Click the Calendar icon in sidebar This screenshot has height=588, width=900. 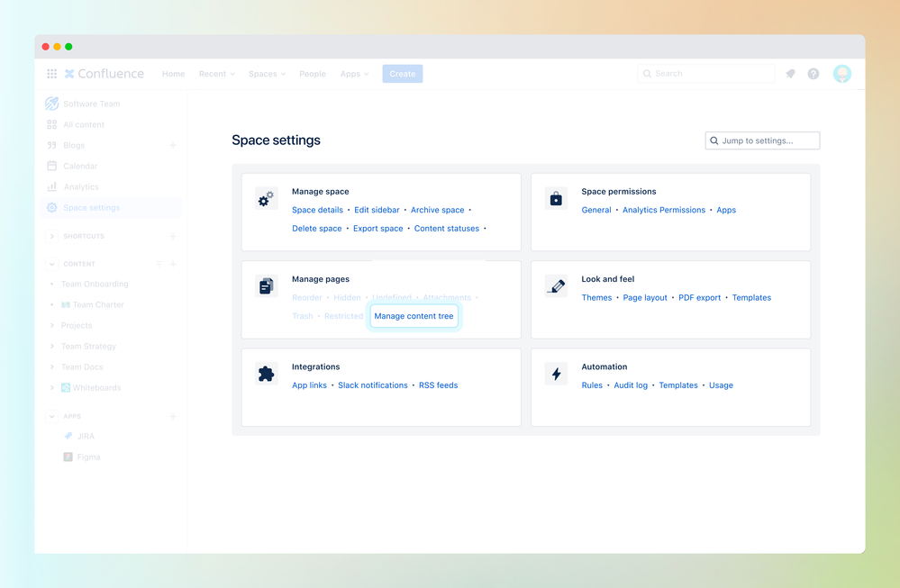(51, 166)
